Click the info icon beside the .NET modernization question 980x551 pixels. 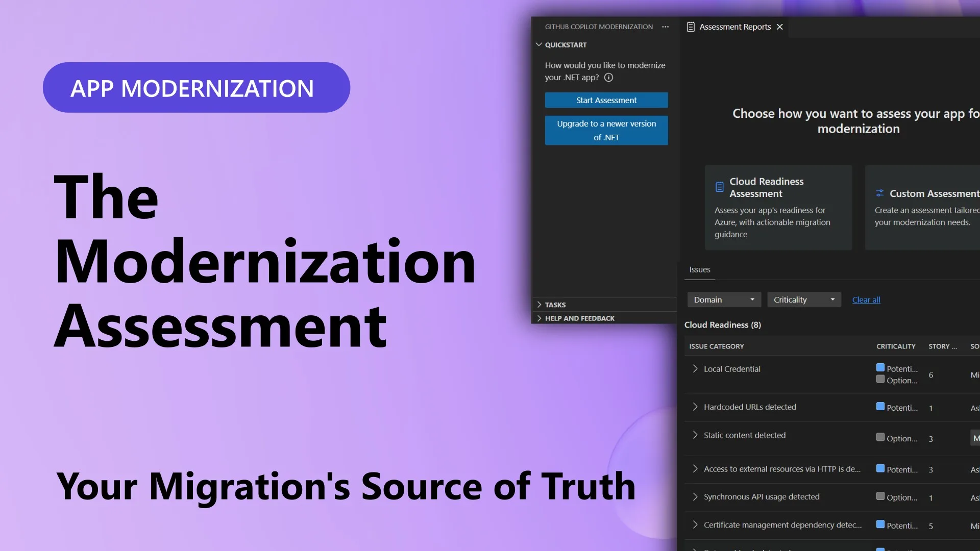(608, 78)
